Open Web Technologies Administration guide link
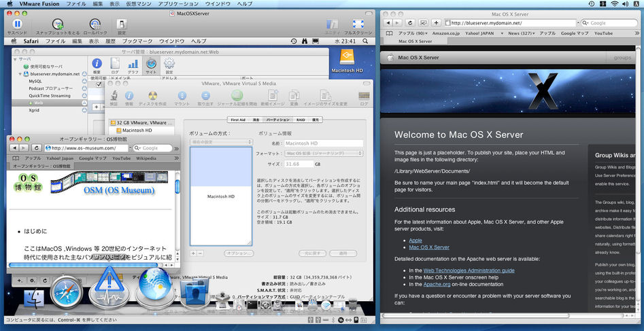Screen dimensions: 644x331 (469, 271)
